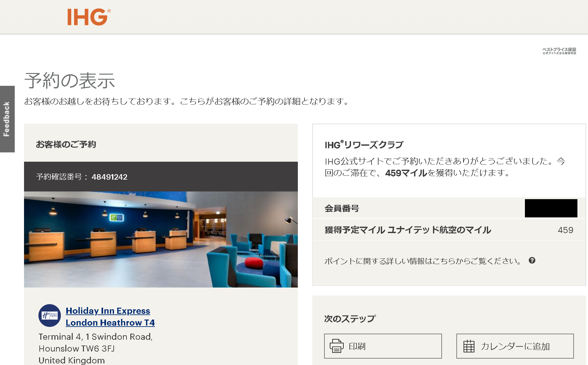The image size is (588, 365).
Task: Open Holiday Inn Express London Heathrow T4 link
Action: (110, 317)
